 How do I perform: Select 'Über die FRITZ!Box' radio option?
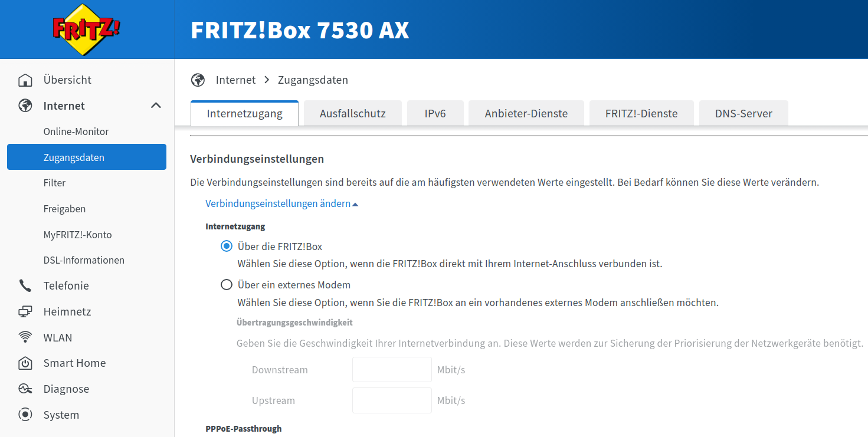point(226,247)
